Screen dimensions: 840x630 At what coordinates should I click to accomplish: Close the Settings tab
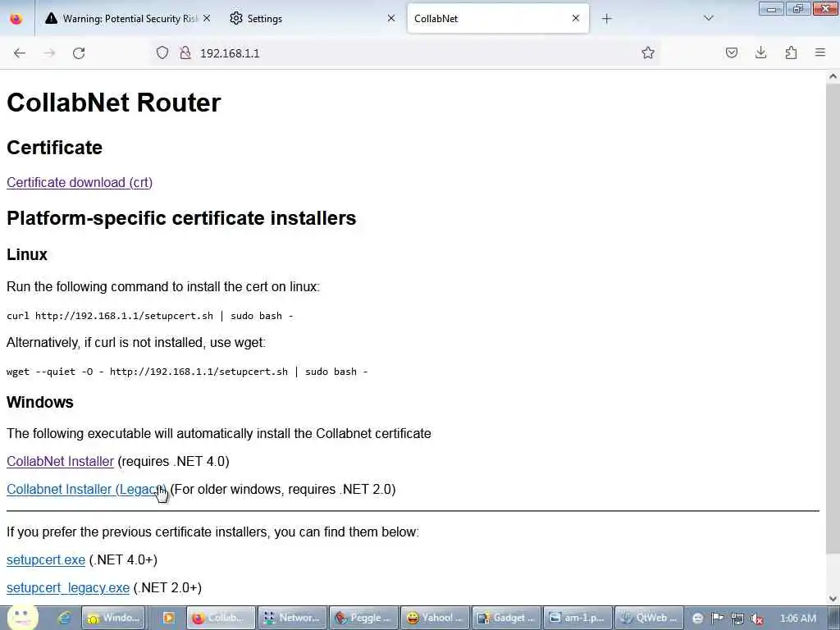391,18
